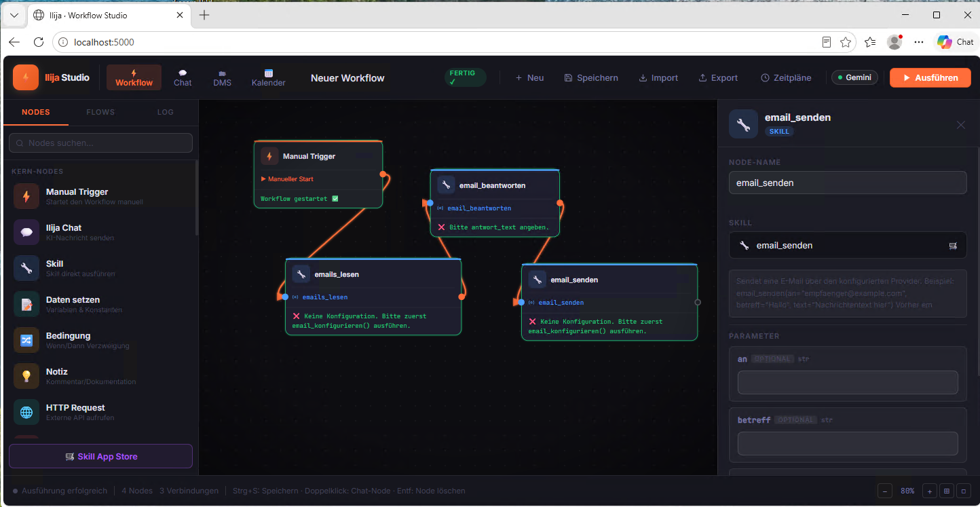Click the output port of Manual Trigger node
The width and height of the screenshot is (980, 507).
click(383, 174)
